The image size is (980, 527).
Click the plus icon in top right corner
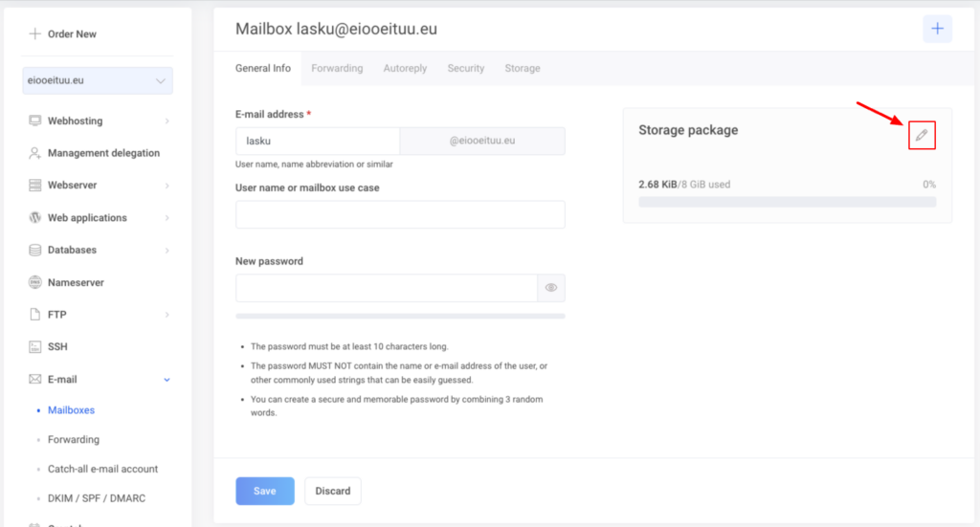[x=937, y=29]
